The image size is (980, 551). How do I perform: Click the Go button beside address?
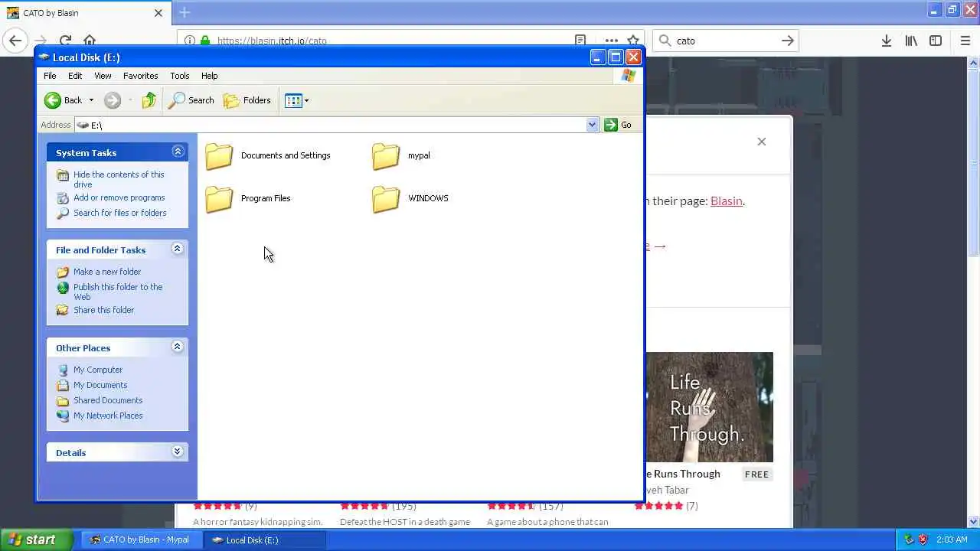pos(619,125)
